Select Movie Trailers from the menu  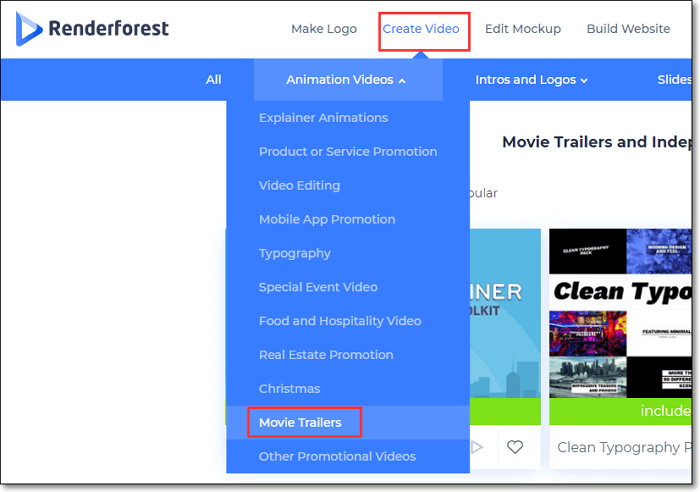pyautogui.click(x=300, y=423)
